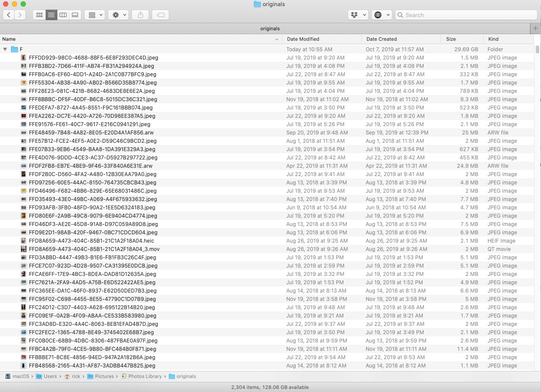
Task: Open the group-by arrangement dropdown
Action: tap(95, 15)
